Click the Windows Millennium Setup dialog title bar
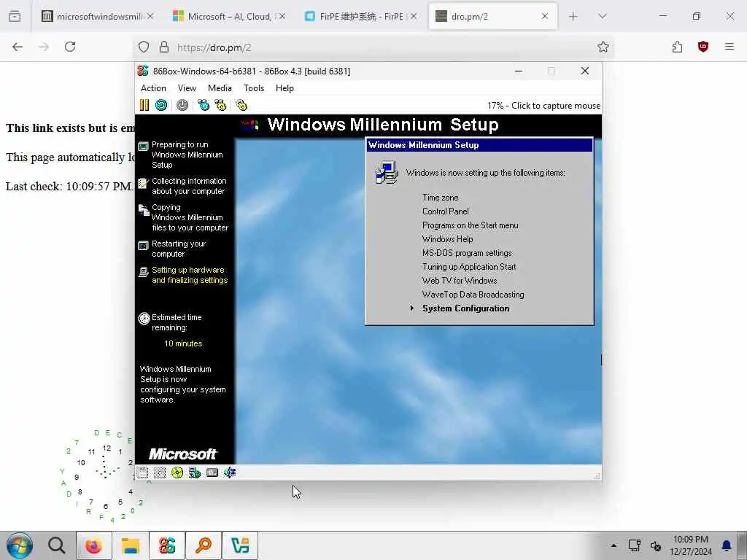The width and height of the screenshot is (747, 560). [480, 145]
